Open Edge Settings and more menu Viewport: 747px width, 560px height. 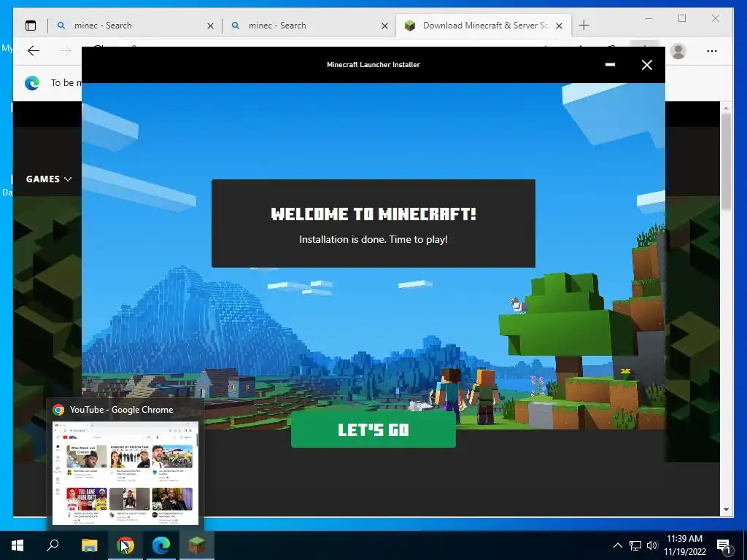(712, 50)
